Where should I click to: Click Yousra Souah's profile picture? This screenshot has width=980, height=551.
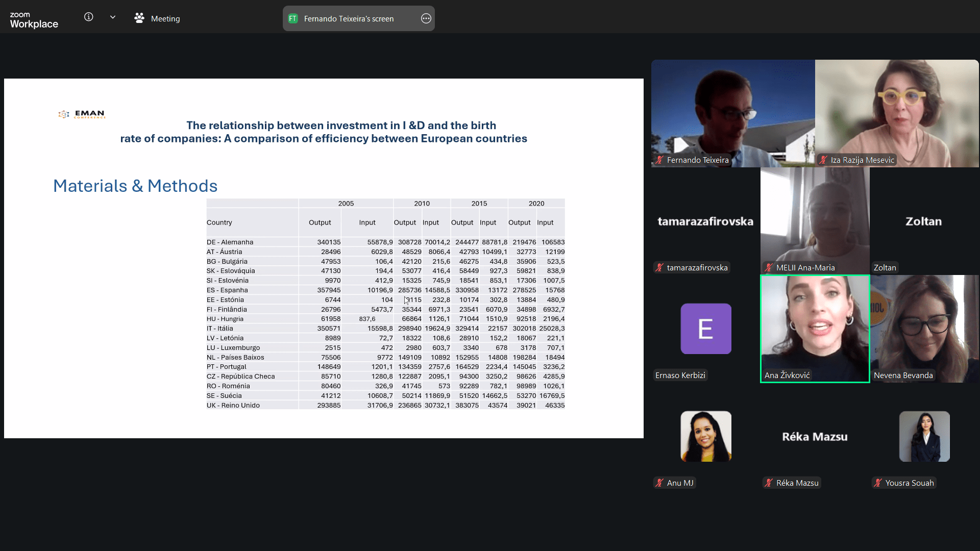pyautogui.click(x=924, y=437)
